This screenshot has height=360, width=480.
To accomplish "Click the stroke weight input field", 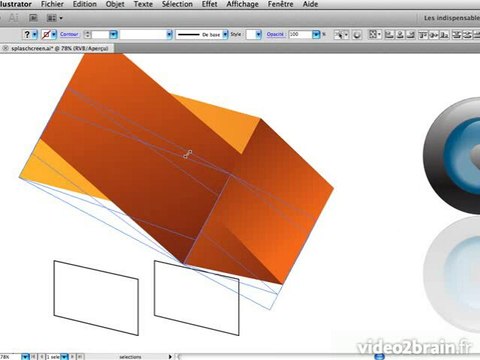I will click(x=100, y=34).
